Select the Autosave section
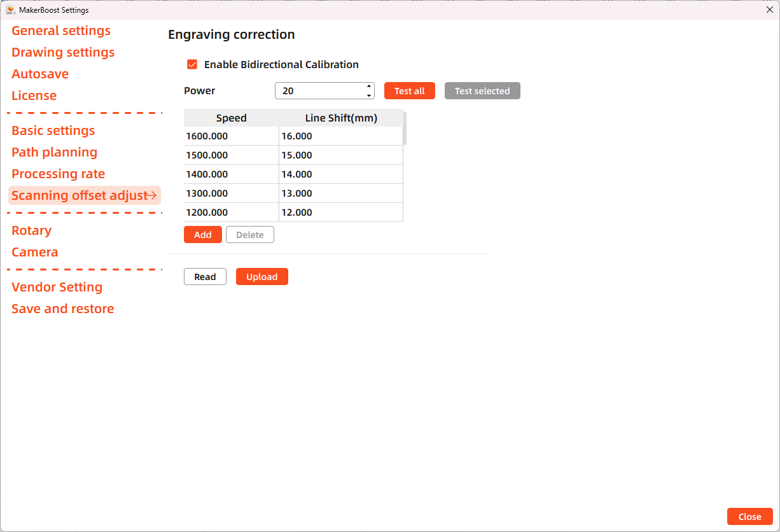 [40, 74]
